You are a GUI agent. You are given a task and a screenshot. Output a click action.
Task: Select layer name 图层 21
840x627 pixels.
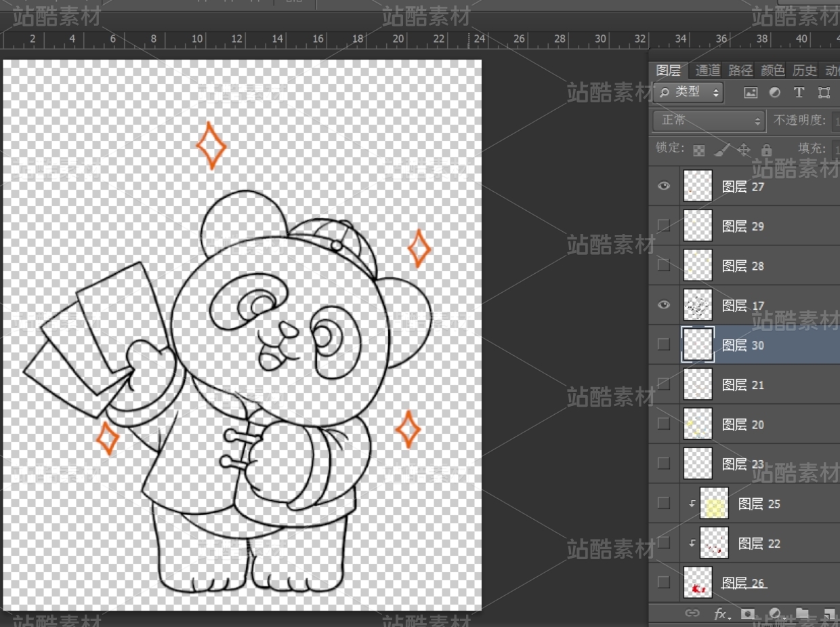(743, 384)
